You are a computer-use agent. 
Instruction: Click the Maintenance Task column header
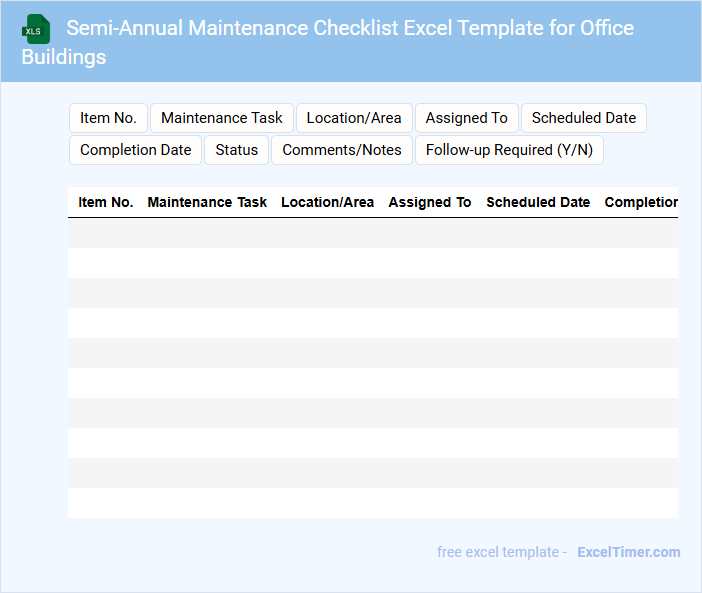tap(207, 202)
